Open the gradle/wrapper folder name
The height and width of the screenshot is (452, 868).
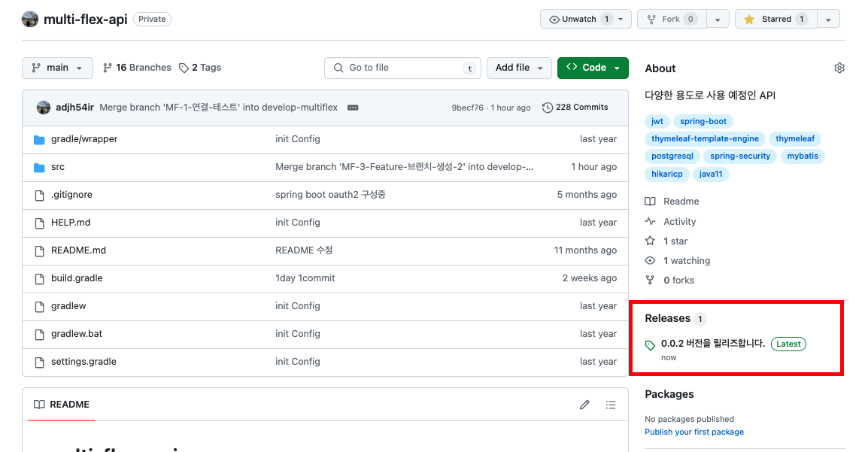(x=84, y=139)
